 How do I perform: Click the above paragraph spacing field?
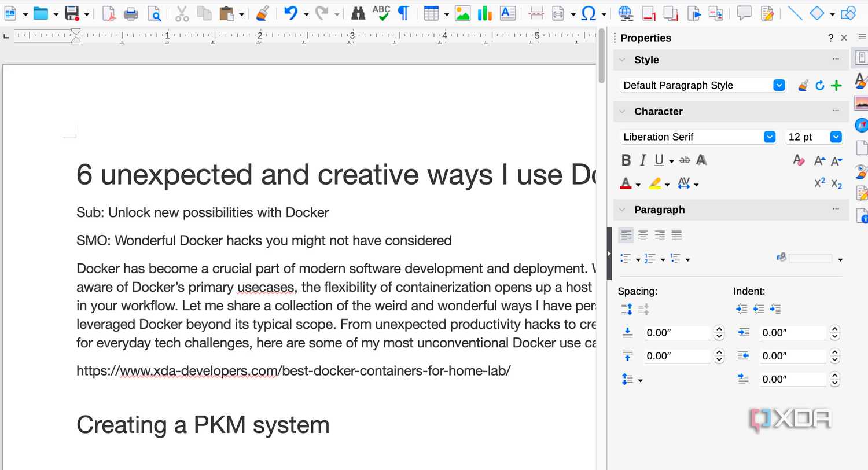coord(678,333)
